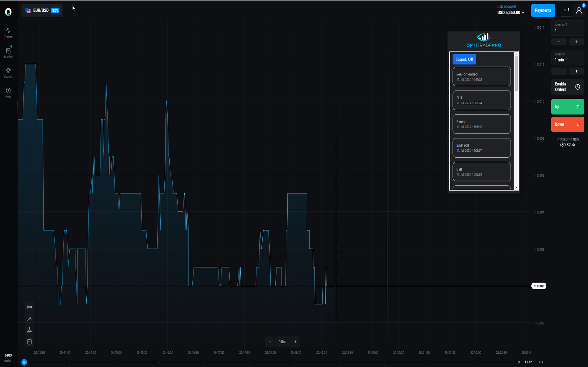This screenshot has height=367, width=588.
Task: Click the Duration field
Action: (568, 58)
